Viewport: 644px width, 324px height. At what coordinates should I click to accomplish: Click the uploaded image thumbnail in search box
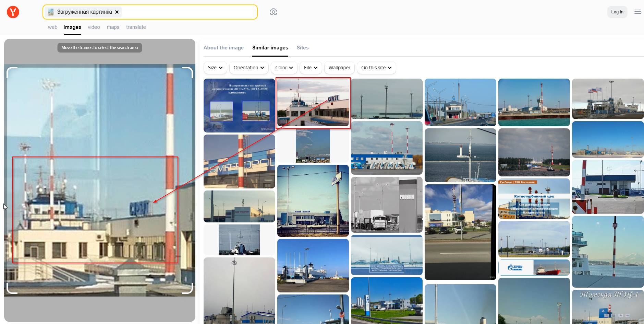tap(51, 12)
